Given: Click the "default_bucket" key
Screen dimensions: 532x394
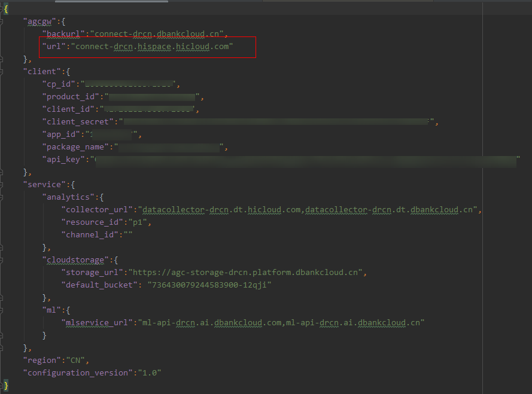Looking at the screenshot, I should click(x=99, y=285).
